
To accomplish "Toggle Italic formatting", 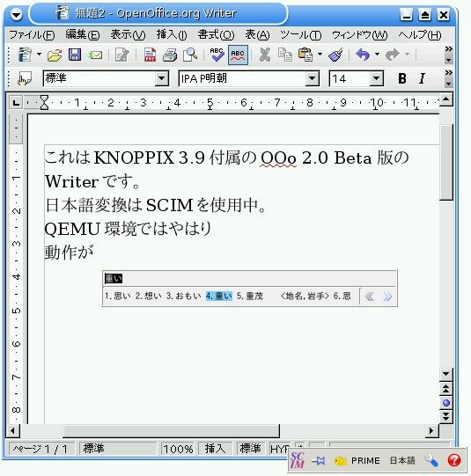I will (x=422, y=78).
